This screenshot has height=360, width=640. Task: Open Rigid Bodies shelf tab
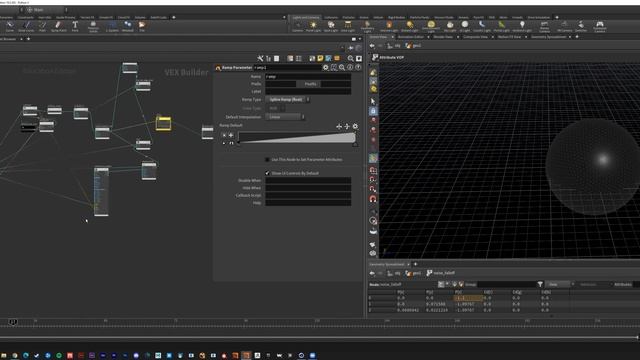[396, 18]
